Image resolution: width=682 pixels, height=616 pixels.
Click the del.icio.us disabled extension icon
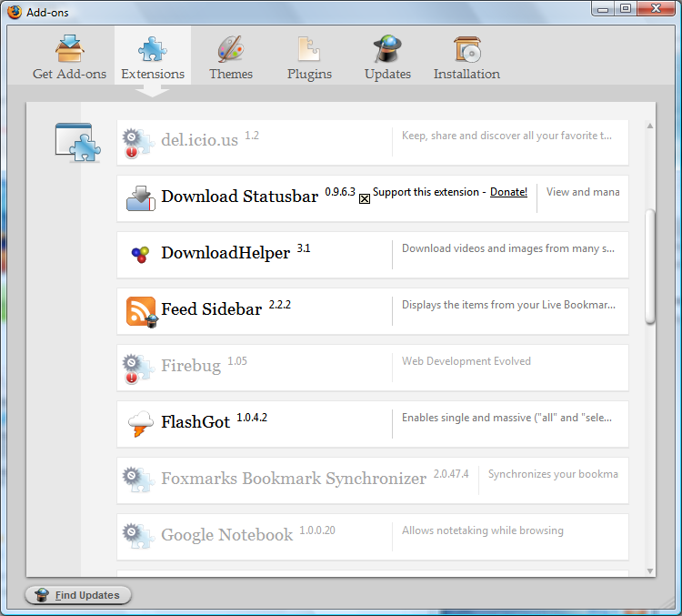tap(138, 143)
